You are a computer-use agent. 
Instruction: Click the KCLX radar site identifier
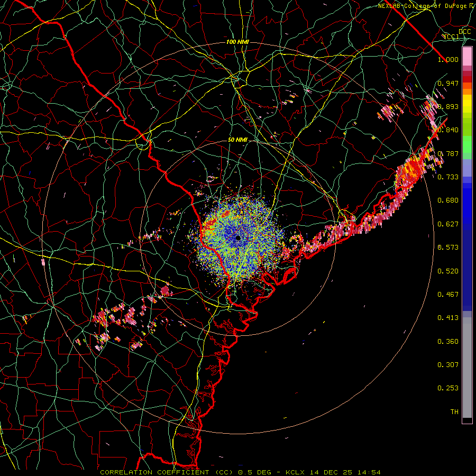coord(296,472)
